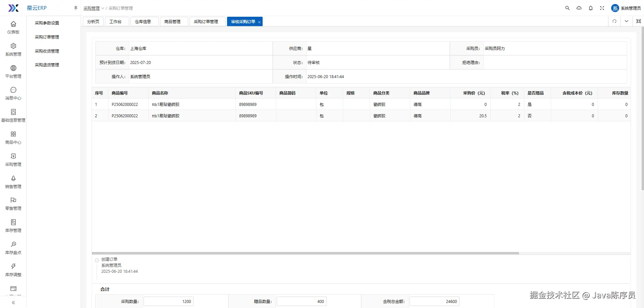Click product name ttb1易贴瓷砖胶 in row 2
This screenshot has width=644, height=308.
click(166, 116)
